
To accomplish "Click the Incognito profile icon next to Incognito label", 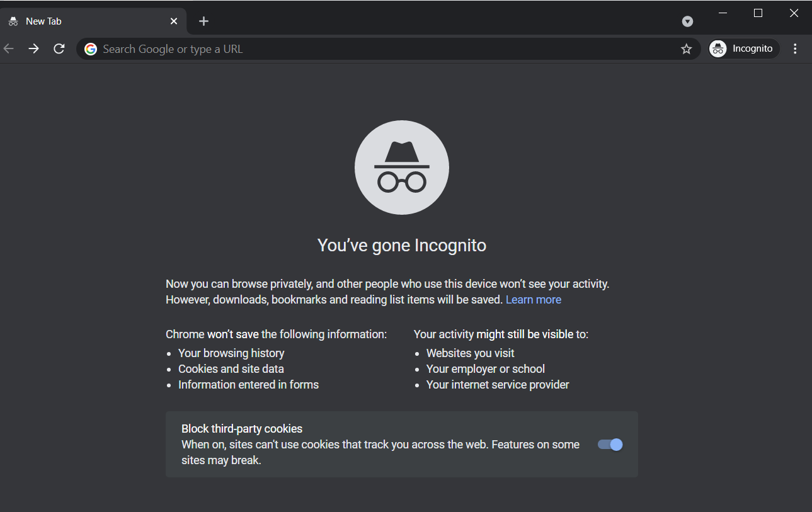I will point(717,48).
